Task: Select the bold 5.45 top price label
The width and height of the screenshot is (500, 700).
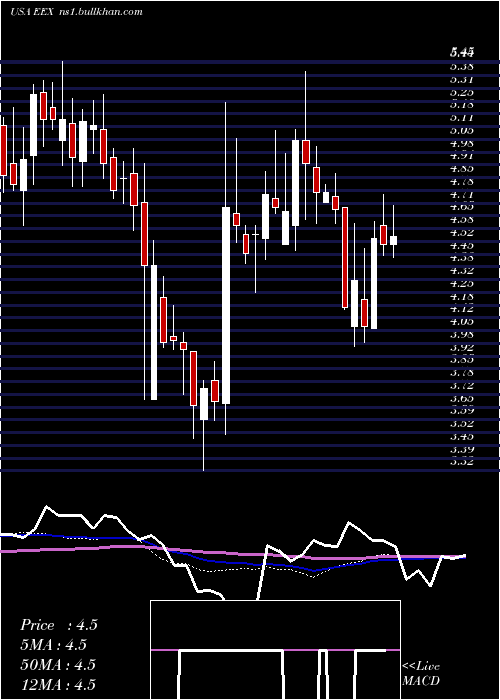Action: pyautogui.click(x=462, y=53)
